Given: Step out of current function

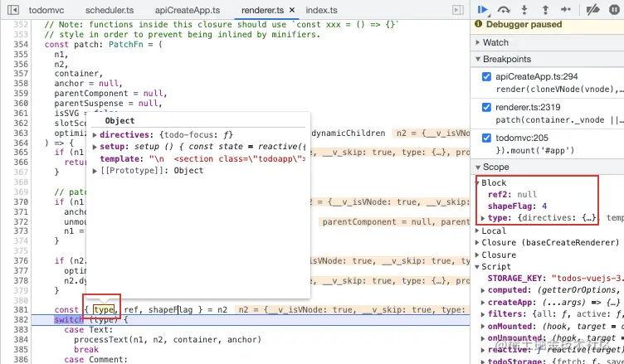Looking at the screenshot, I should coord(545,10).
